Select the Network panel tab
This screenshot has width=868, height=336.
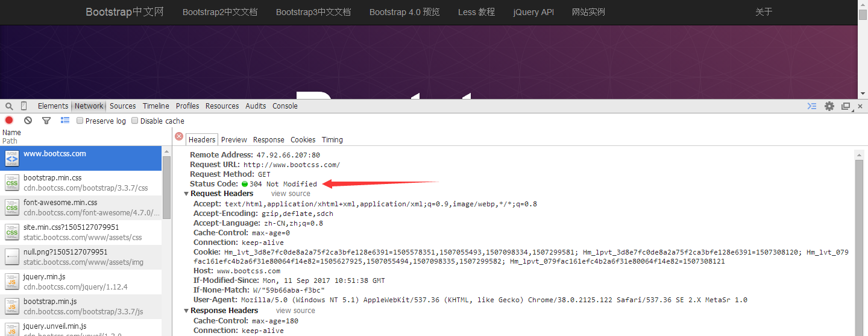coord(89,106)
